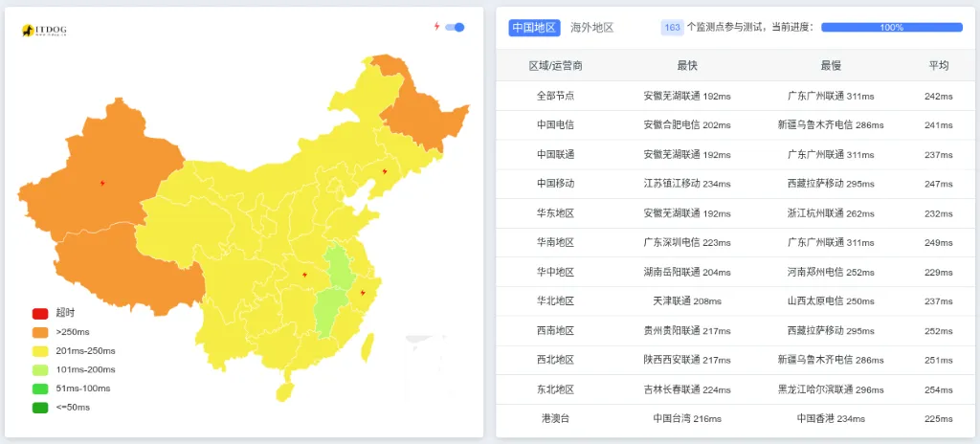Click the green Anhui province on map

[340, 266]
